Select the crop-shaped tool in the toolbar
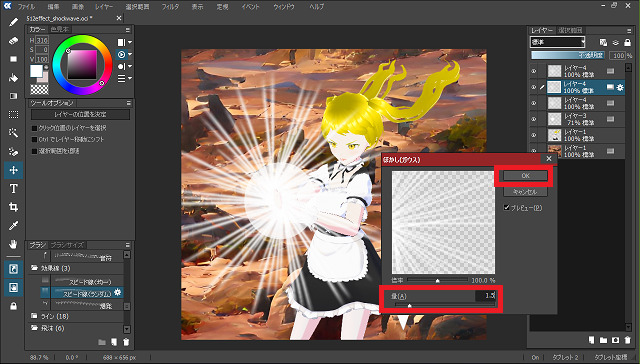This screenshot has width=640, height=364. (x=13, y=207)
